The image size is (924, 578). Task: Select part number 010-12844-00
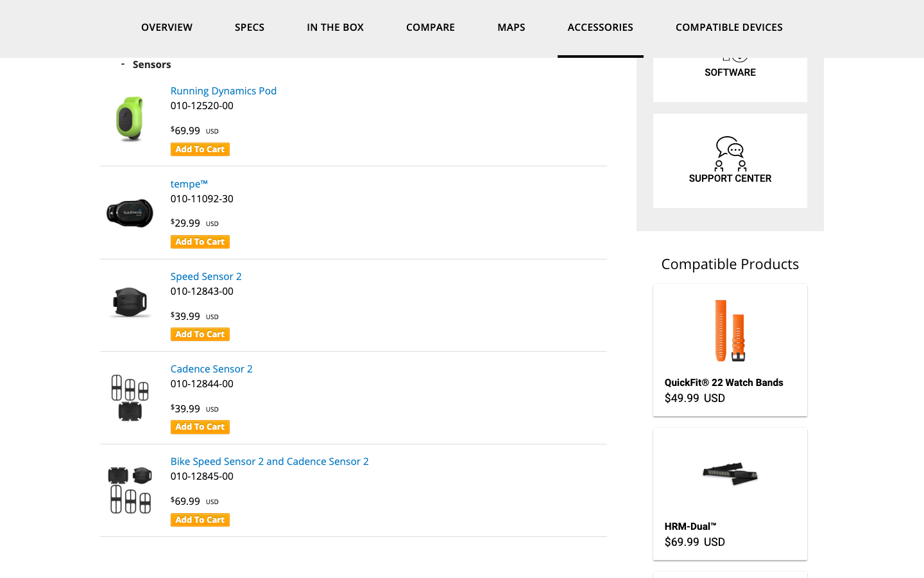[202, 383]
